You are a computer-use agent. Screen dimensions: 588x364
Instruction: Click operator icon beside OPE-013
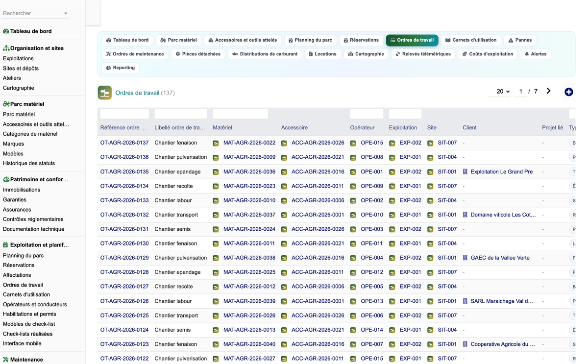point(353,301)
